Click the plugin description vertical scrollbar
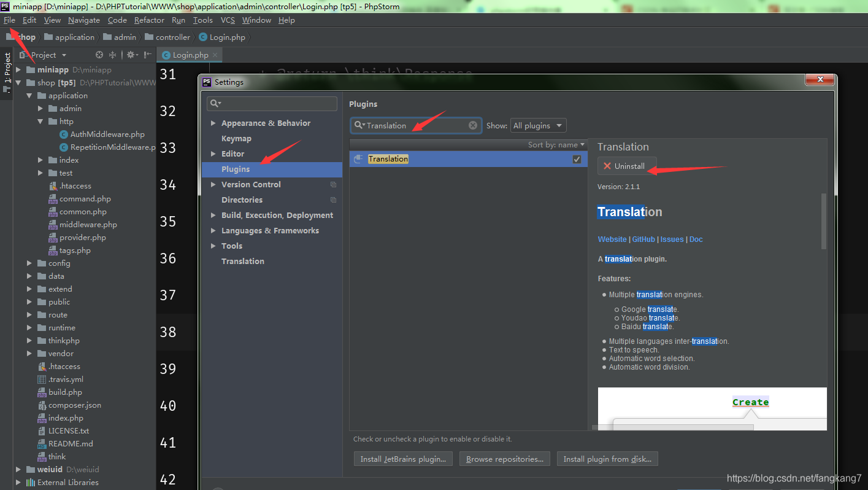Screen dimensions: 868x490 [x=824, y=221]
